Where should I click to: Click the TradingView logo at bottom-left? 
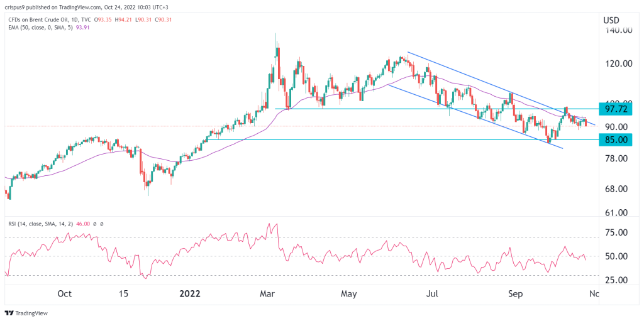click(x=26, y=313)
